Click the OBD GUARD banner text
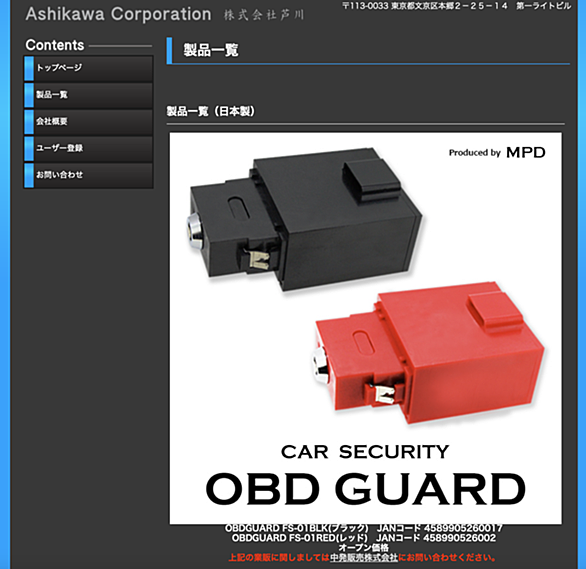The width and height of the screenshot is (586, 569). 366,488
